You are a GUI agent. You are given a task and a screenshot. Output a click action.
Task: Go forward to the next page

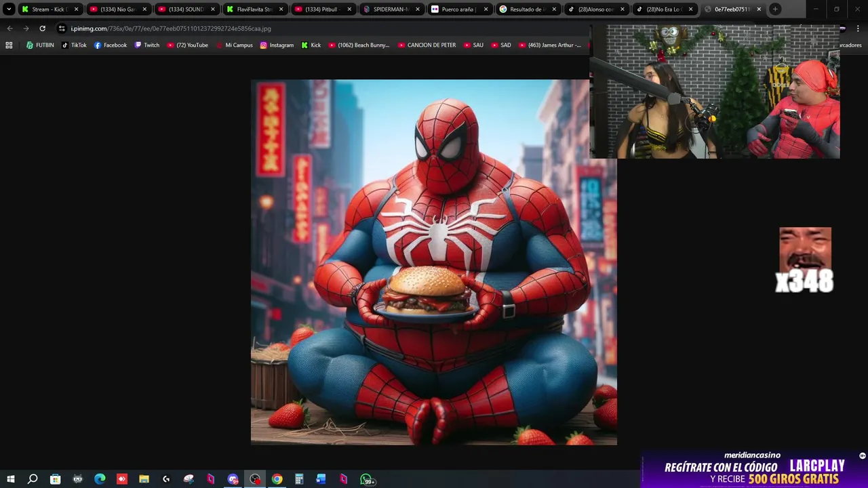tap(26, 28)
